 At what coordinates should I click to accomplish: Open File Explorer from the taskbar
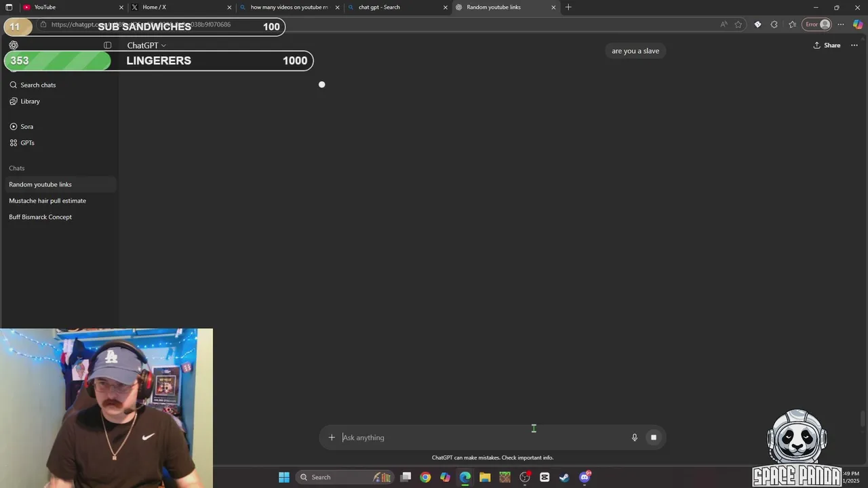tap(485, 477)
